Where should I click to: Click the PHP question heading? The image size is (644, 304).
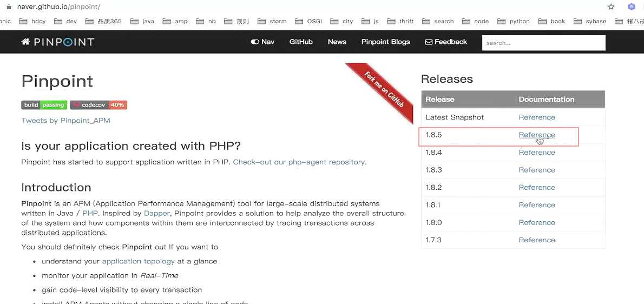pyautogui.click(x=131, y=146)
